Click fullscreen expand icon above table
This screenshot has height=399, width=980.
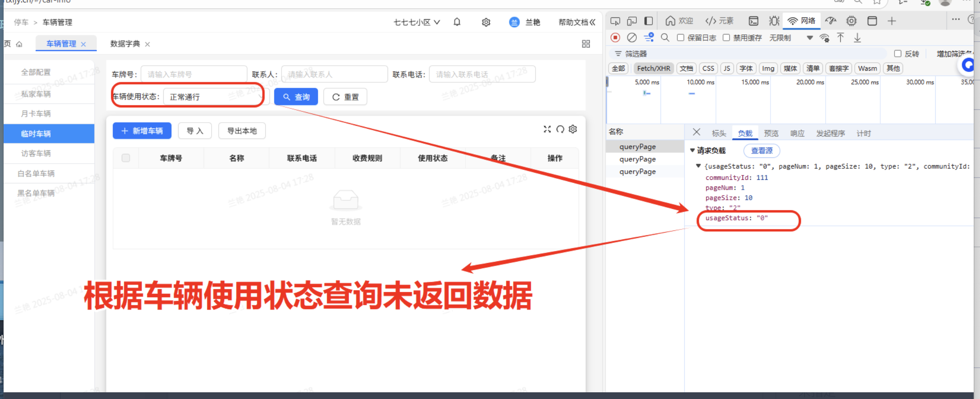[547, 129]
